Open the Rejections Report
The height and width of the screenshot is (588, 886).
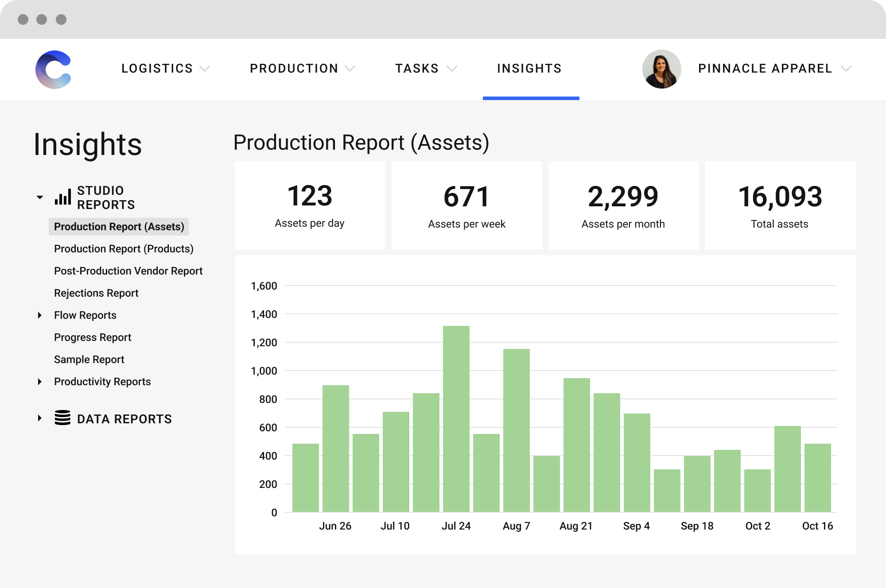point(96,293)
